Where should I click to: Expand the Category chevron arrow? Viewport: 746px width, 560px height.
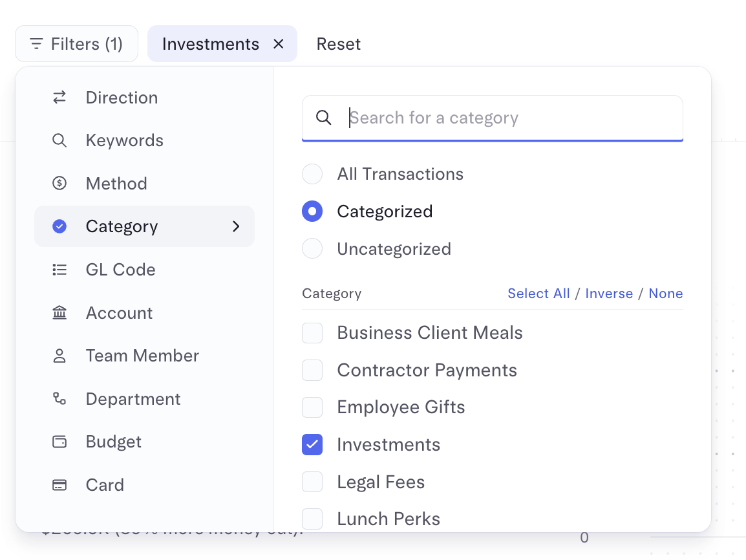click(x=236, y=226)
